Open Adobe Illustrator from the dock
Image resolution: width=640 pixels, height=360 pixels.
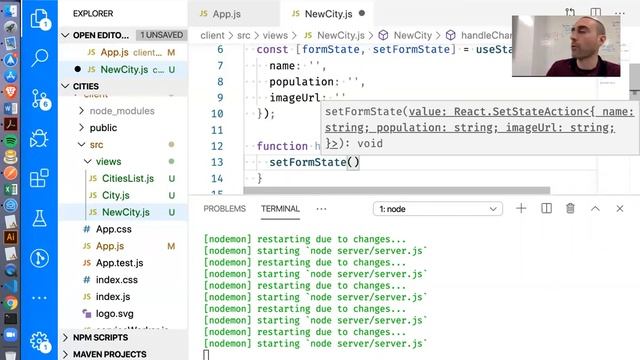pyautogui.click(x=11, y=237)
